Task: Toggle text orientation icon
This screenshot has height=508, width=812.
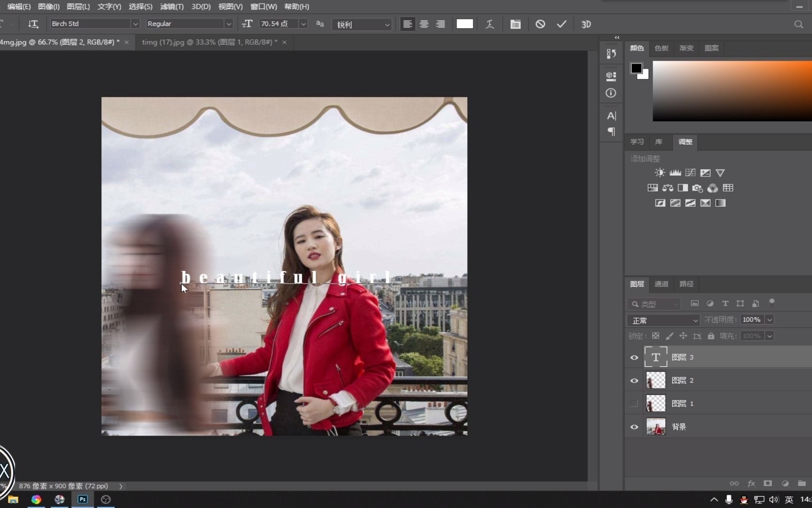Action: click(33, 24)
